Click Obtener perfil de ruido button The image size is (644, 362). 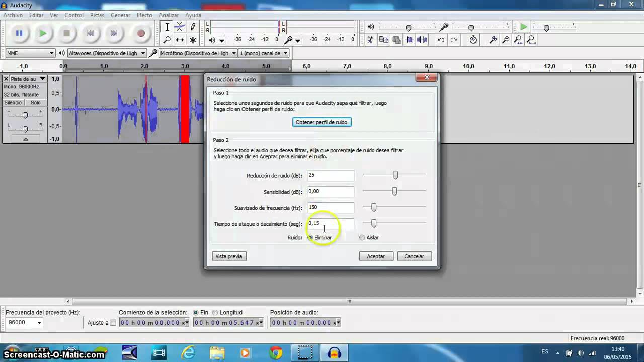click(322, 122)
